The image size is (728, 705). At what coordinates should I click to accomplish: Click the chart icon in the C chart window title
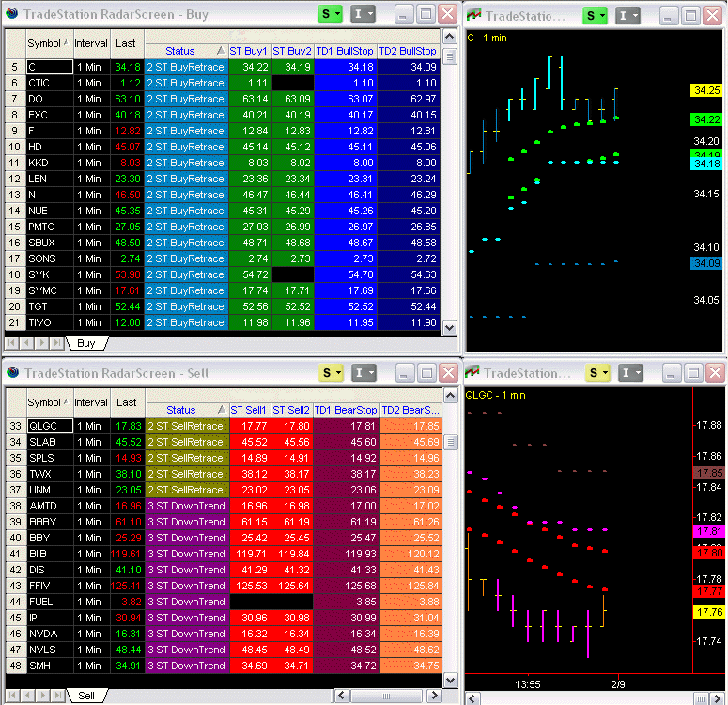coord(474,15)
